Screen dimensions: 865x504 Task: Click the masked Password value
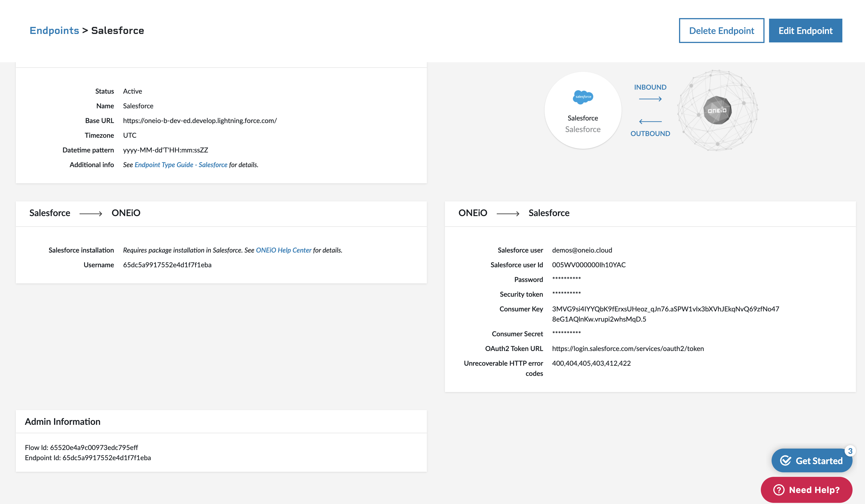click(x=566, y=279)
